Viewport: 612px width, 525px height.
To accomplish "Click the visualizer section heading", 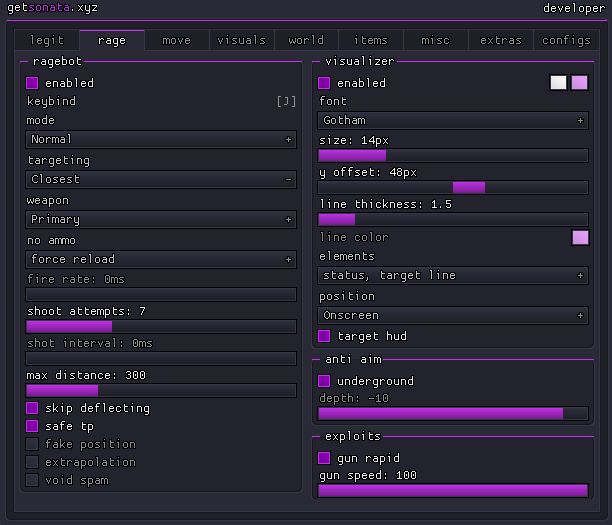I will (360, 61).
